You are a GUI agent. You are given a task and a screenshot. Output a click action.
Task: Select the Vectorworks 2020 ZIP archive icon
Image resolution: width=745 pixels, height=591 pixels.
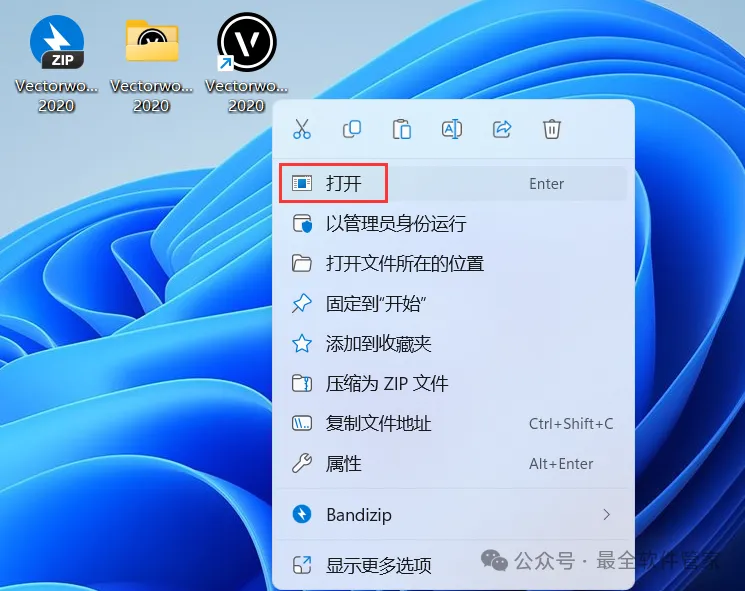(x=57, y=63)
